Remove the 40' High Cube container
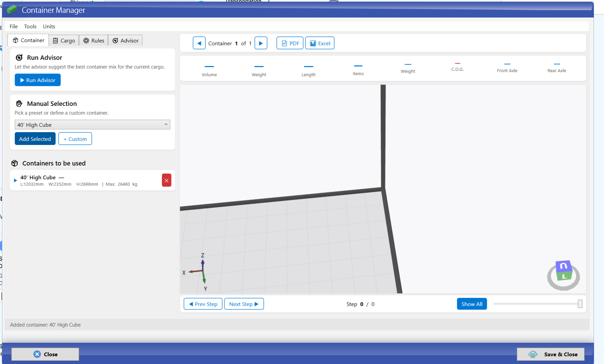The width and height of the screenshot is (604, 364). point(167,180)
